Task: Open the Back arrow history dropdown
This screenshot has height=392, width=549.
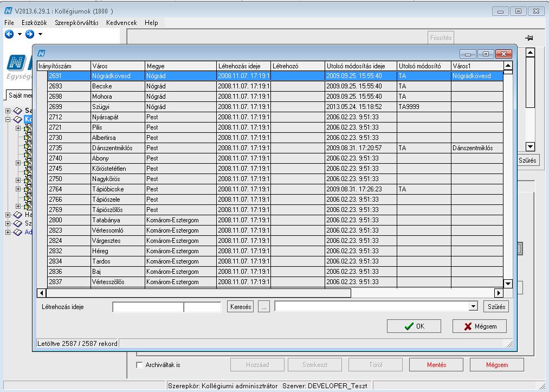Action: click(x=20, y=34)
